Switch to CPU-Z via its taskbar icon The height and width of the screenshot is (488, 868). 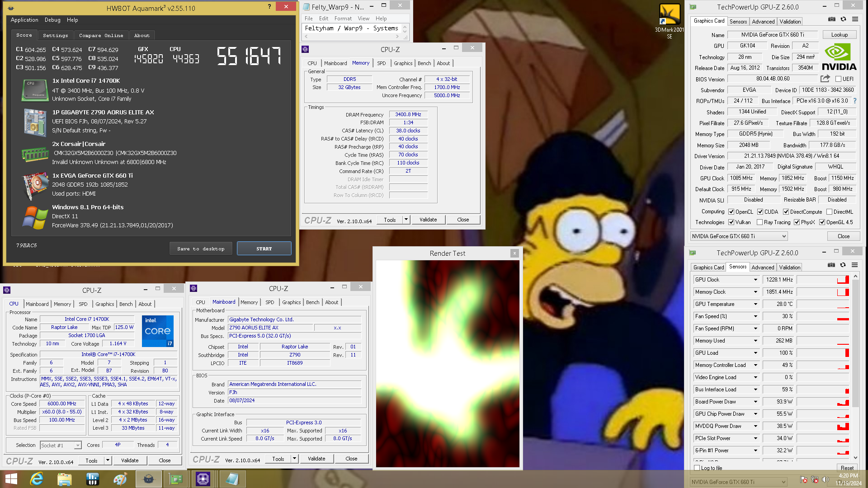[203, 479]
